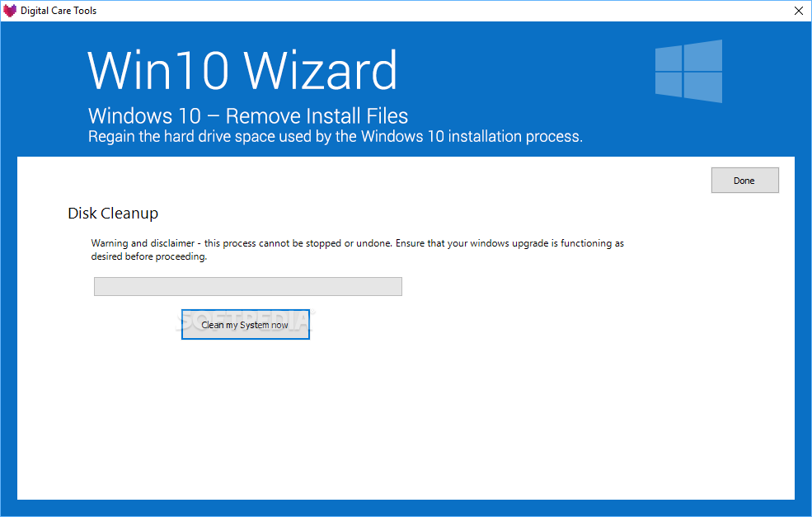812x517 pixels.
Task: Start cleanup with Clean my System now
Action: pyautogui.click(x=246, y=325)
